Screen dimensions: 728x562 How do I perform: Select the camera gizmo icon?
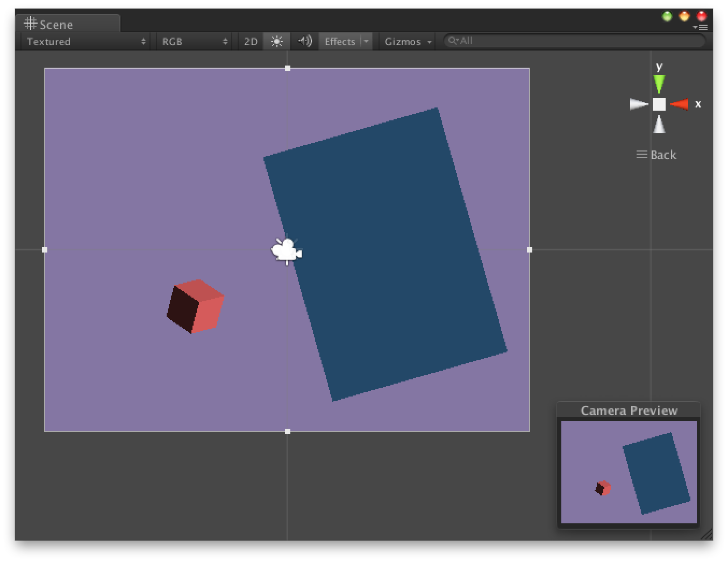pos(287,250)
